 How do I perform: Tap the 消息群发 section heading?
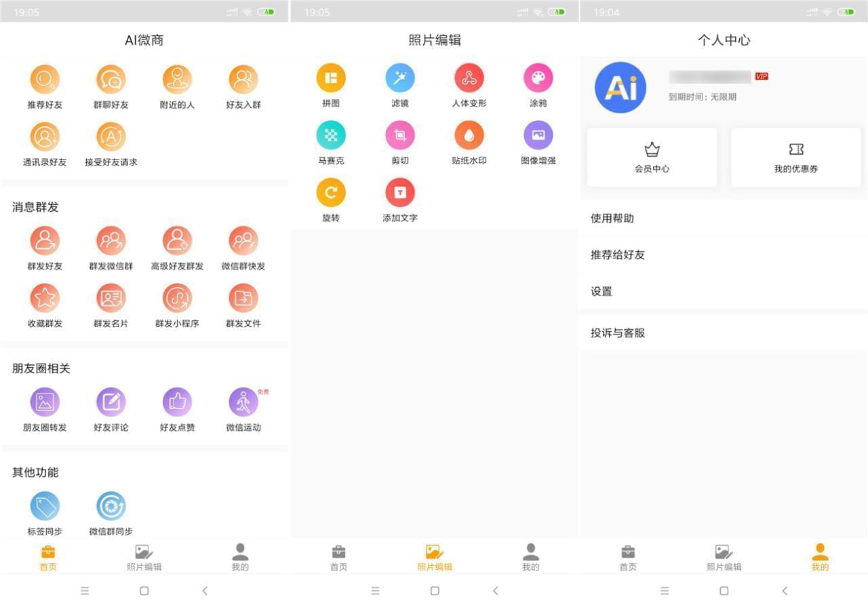point(35,207)
